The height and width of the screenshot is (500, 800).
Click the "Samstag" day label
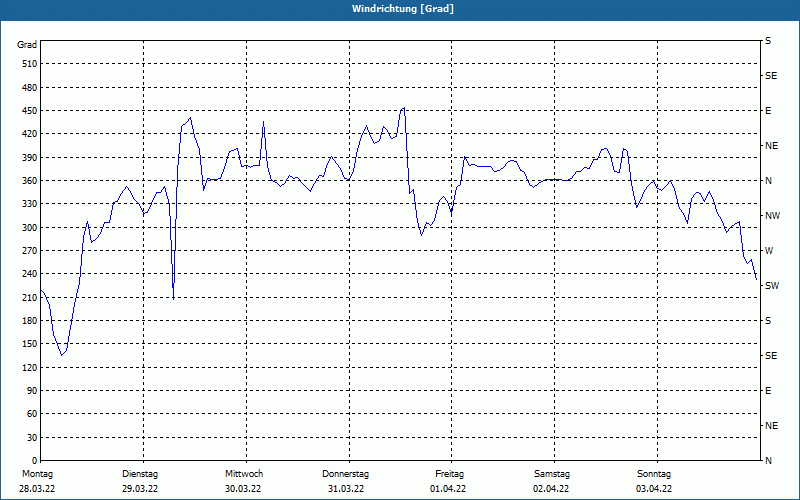[x=552, y=474]
